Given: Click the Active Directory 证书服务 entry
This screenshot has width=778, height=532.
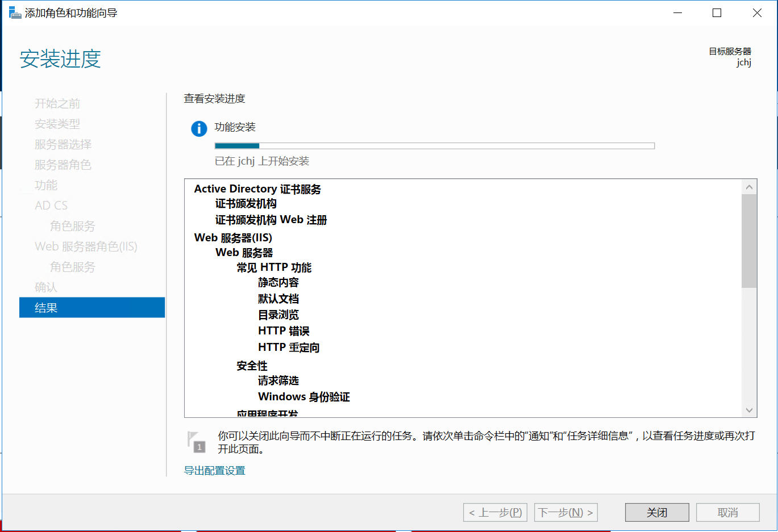Looking at the screenshot, I should coord(257,189).
